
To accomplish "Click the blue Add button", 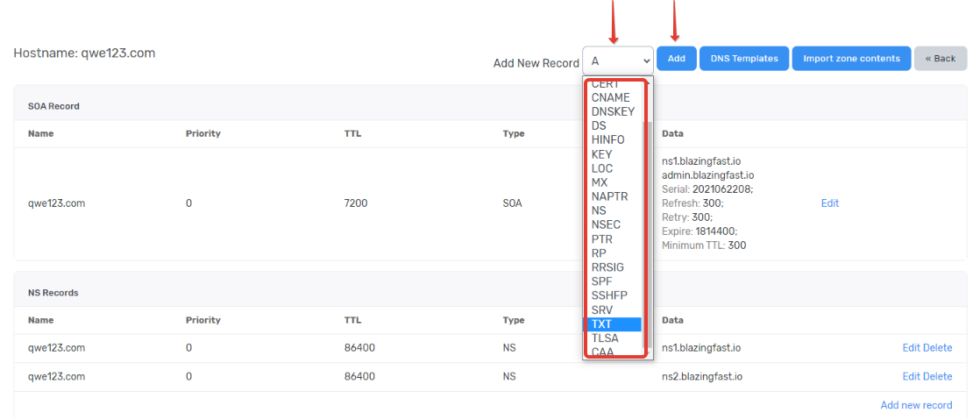I will pos(676,59).
